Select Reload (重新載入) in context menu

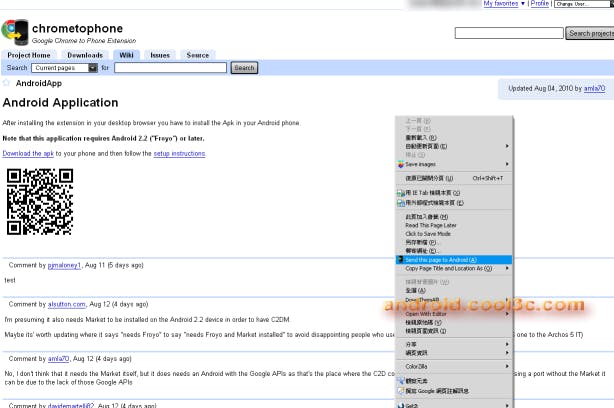(454, 138)
